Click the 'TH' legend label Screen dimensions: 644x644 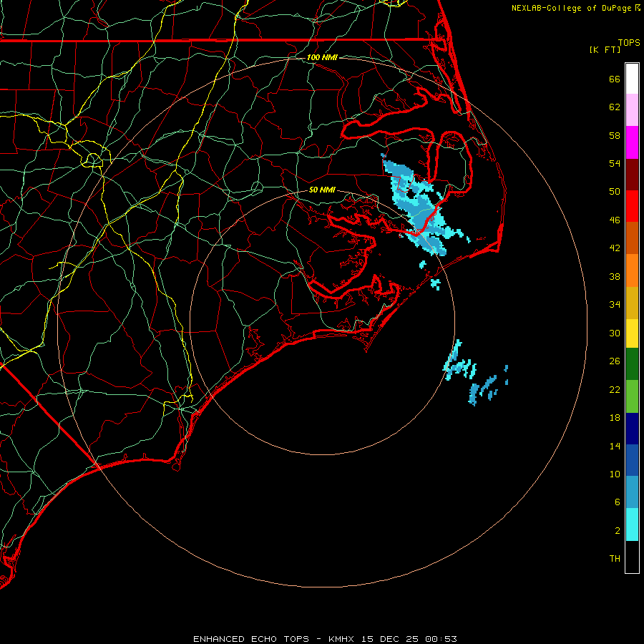coord(615,559)
